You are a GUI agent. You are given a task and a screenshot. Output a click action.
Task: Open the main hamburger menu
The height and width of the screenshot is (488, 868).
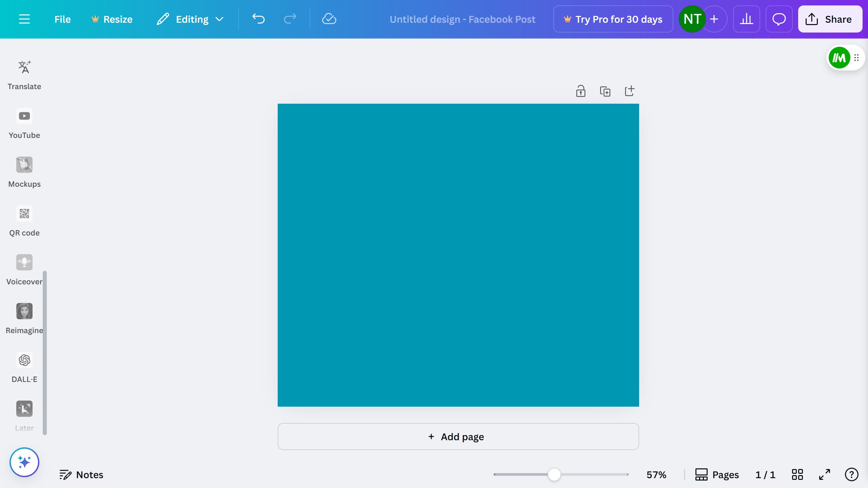25,19
